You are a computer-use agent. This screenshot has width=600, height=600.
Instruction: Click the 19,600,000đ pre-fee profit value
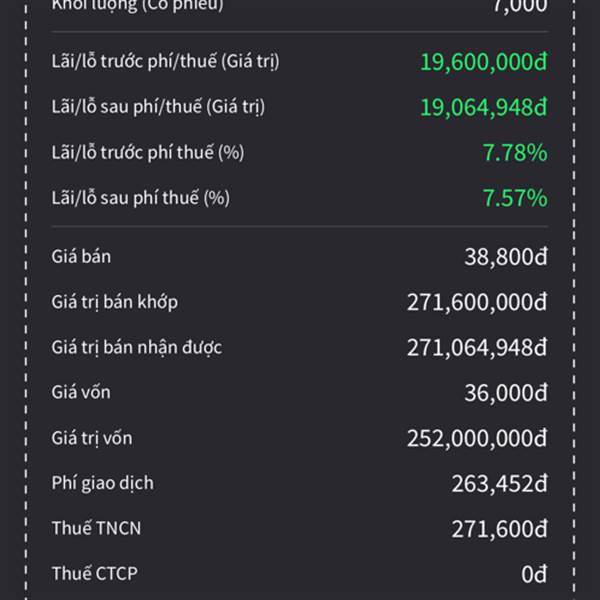coord(483,62)
